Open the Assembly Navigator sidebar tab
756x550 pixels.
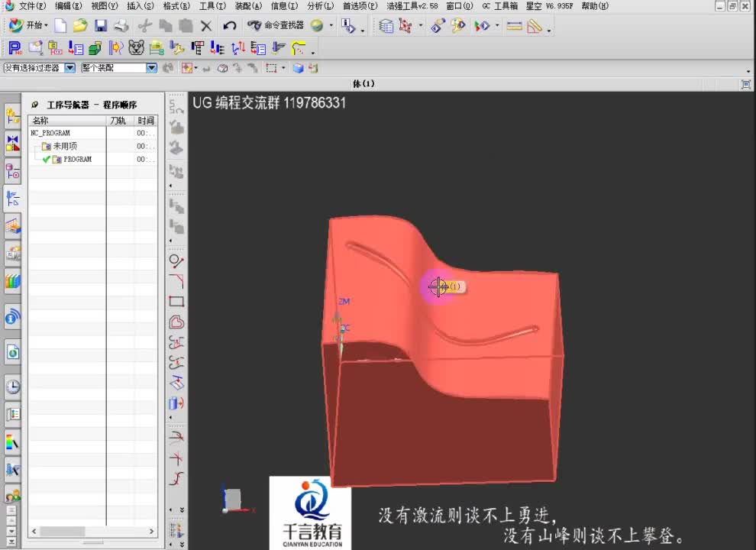point(12,116)
